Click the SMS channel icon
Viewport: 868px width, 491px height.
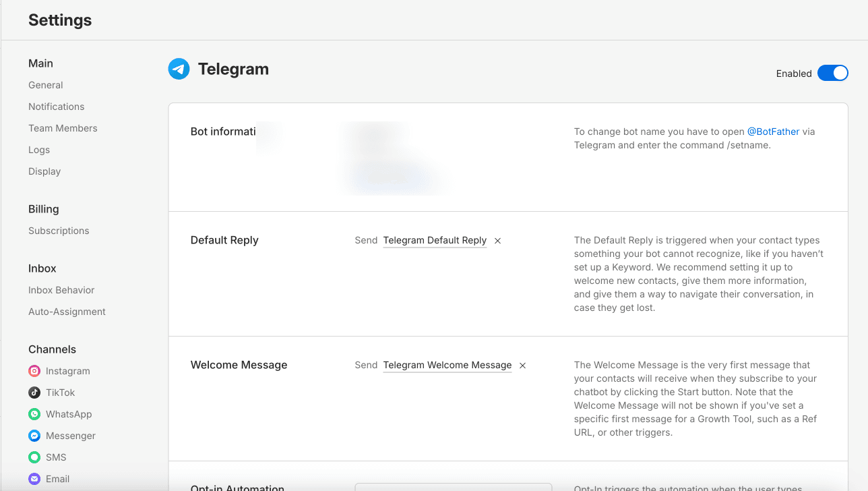coord(34,457)
